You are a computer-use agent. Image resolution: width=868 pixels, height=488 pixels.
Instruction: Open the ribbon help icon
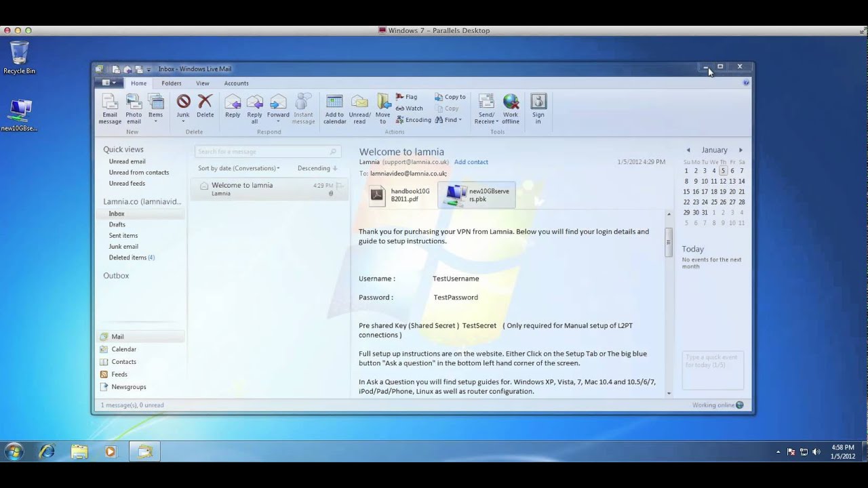click(746, 83)
